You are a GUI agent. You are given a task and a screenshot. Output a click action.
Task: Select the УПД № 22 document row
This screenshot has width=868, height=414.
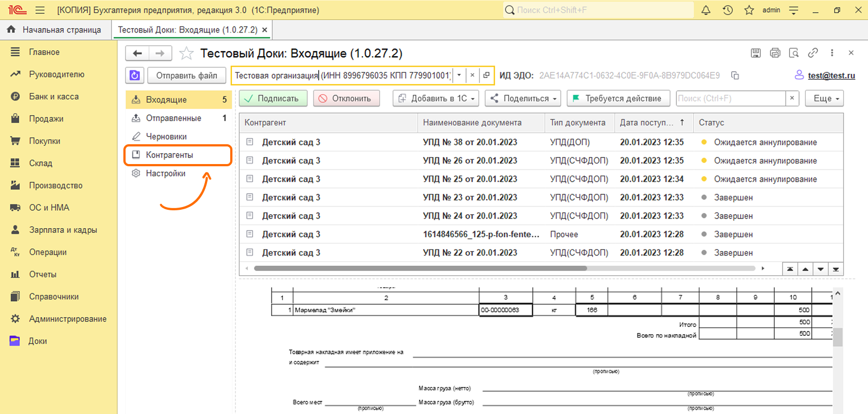click(x=541, y=253)
